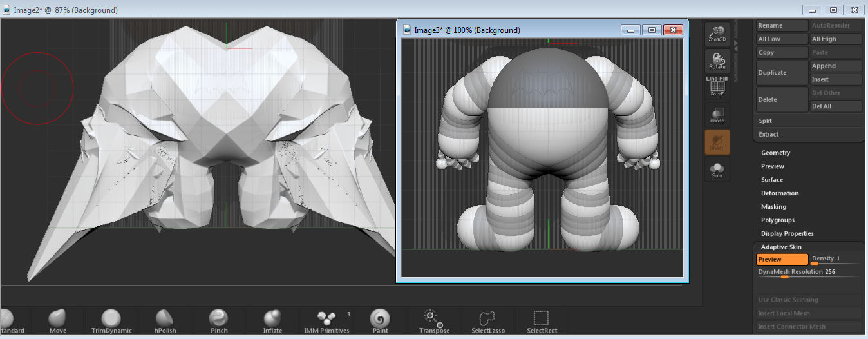Toggle Ghost transparency mode
The height and width of the screenshot is (339, 868).
coord(717,141)
